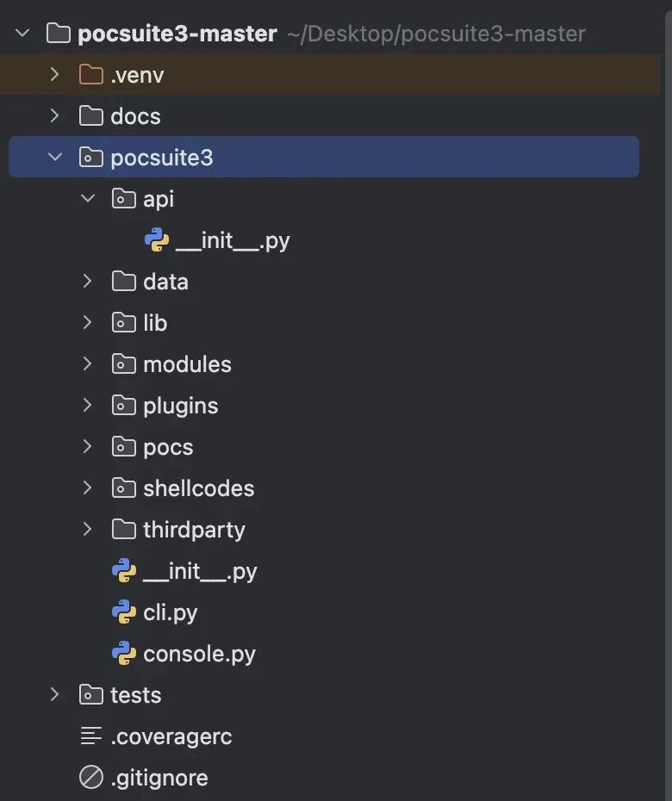Viewport: 672px width, 801px height.
Task: Expand the .venv directory chevron
Action: pos(54,74)
